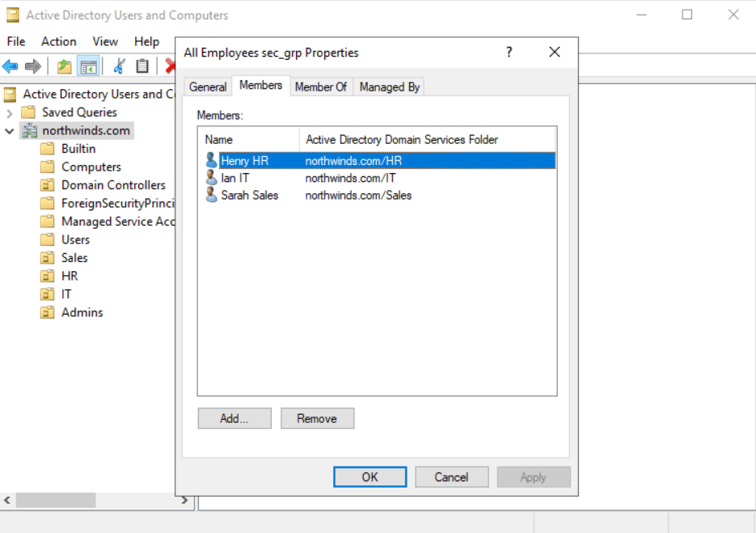The height and width of the screenshot is (533, 756).
Task: Click the Copy clipboard toolbar icon
Action: point(142,66)
